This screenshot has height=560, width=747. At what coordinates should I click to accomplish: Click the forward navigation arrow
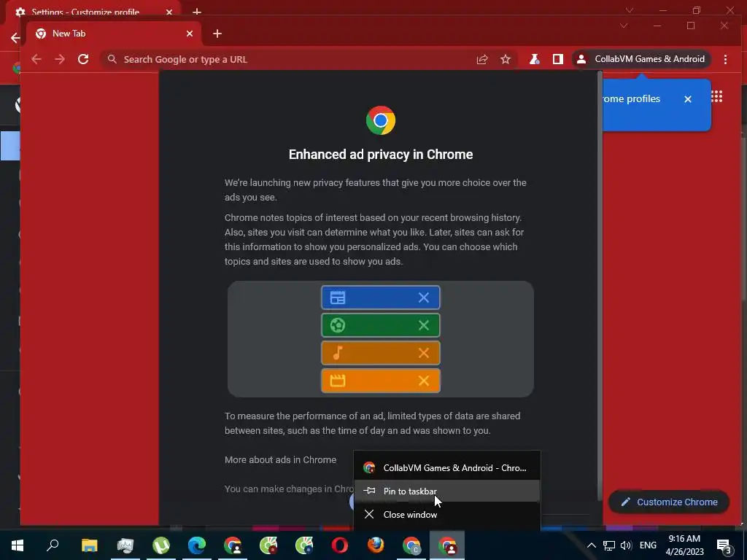(60, 59)
